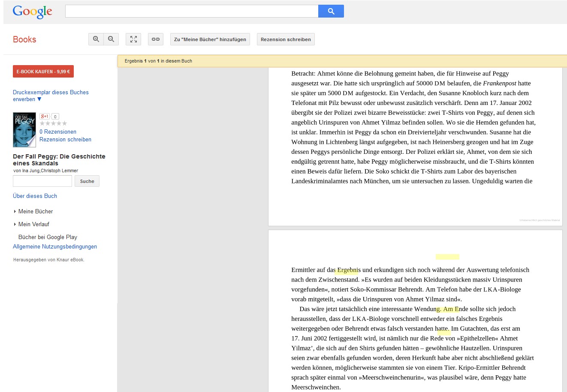Click Zu "Meine Bücher" hinzufügen button
This screenshot has height=392, width=567.
210,39
